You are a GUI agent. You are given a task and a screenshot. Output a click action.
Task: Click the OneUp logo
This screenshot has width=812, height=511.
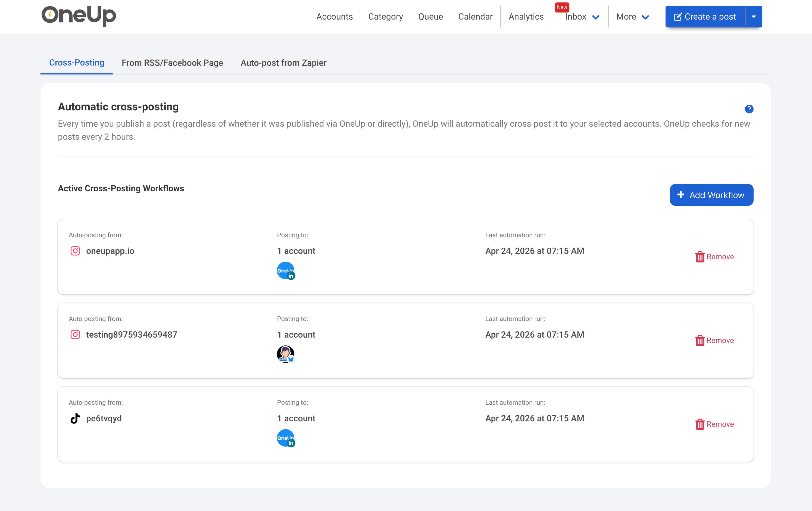tap(79, 16)
